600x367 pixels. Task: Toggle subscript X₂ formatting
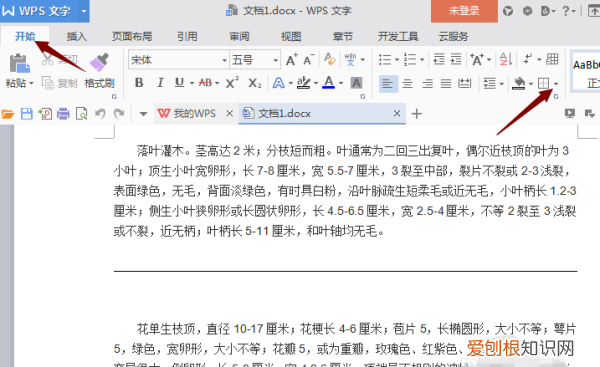(x=254, y=83)
